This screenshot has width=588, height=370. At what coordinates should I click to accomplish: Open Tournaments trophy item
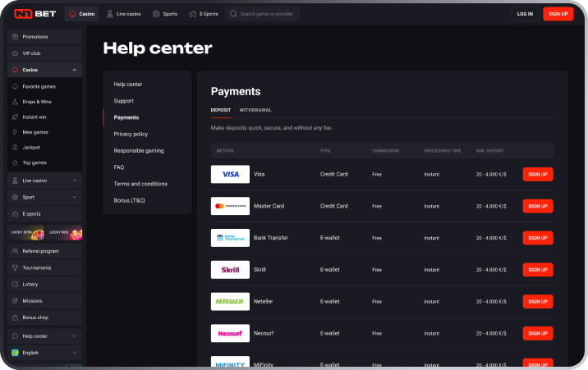click(37, 267)
